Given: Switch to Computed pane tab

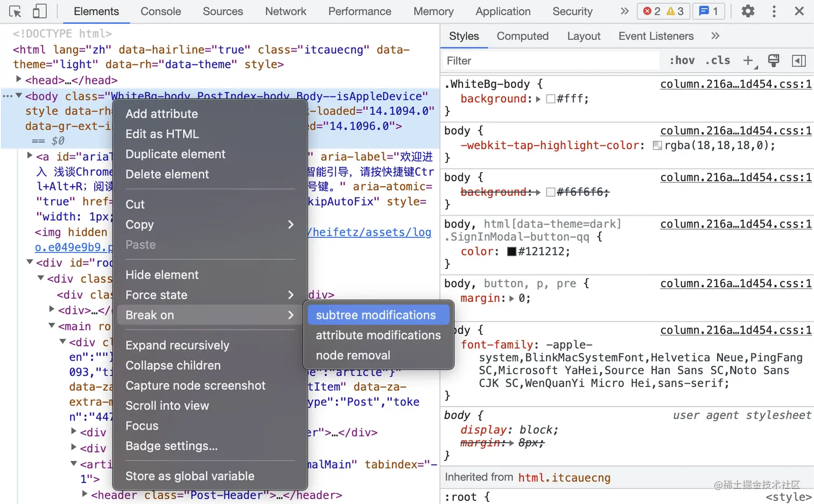Looking at the screenshot, I should click(522, 36).
